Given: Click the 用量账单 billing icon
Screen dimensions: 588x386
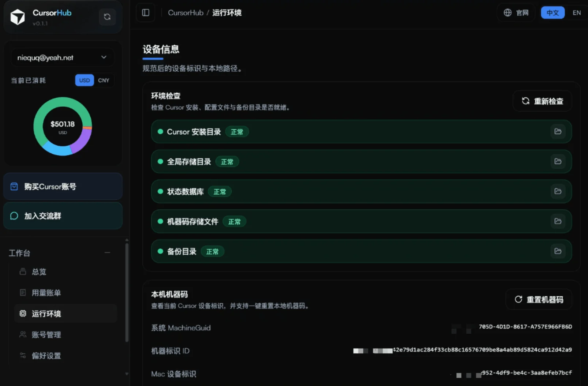Looking at the screenshot, I should click(22, 292).
